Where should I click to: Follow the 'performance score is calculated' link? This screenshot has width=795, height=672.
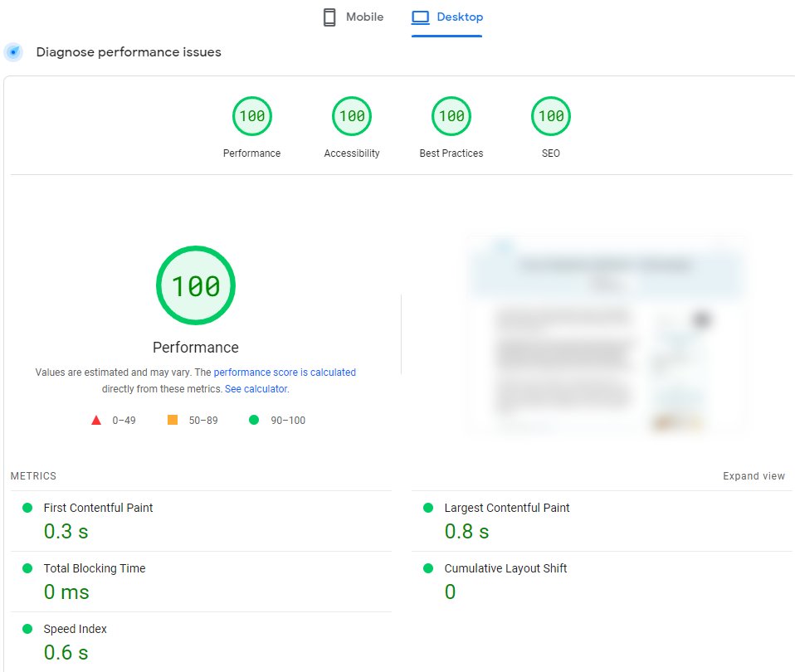(285, 373)
